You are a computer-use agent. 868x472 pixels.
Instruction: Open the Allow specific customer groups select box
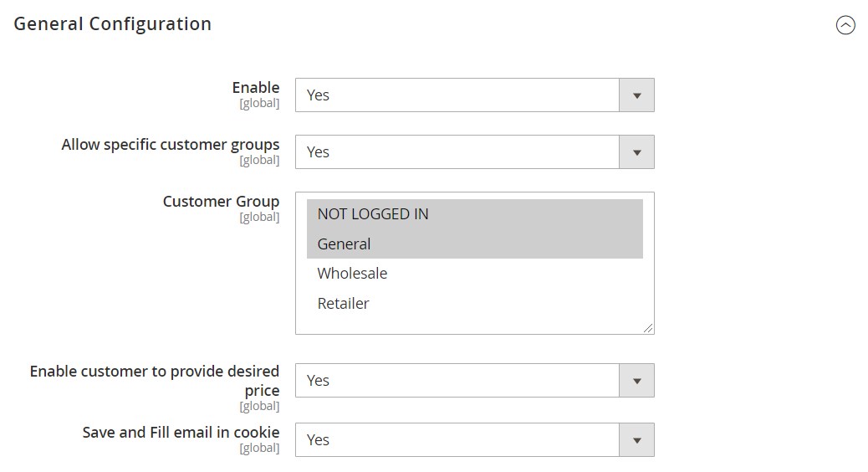[457, 152]
